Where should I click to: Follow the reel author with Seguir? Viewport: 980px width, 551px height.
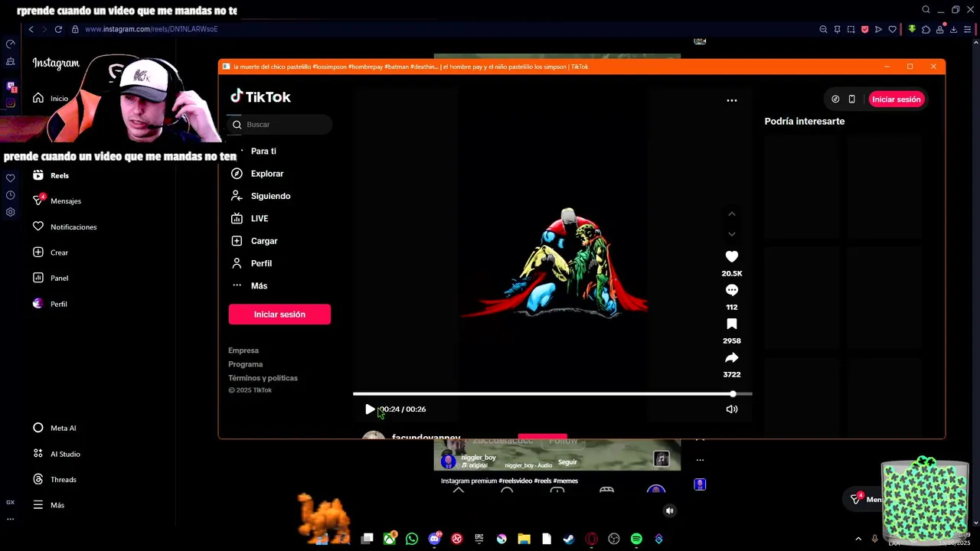(567, 462)
